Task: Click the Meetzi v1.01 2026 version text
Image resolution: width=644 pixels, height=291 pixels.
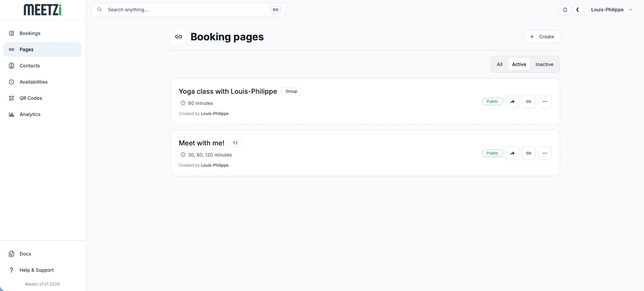Action: [x=42, y=284]
